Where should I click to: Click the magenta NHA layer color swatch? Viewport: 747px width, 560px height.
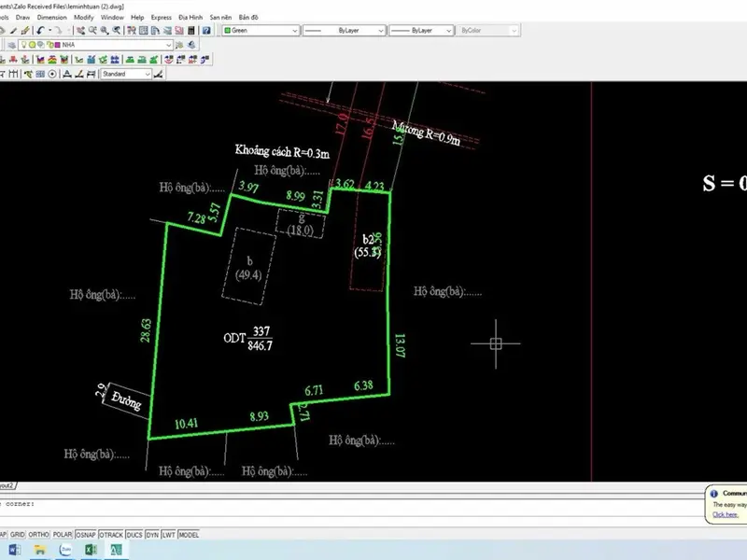[x=57, y=45]
